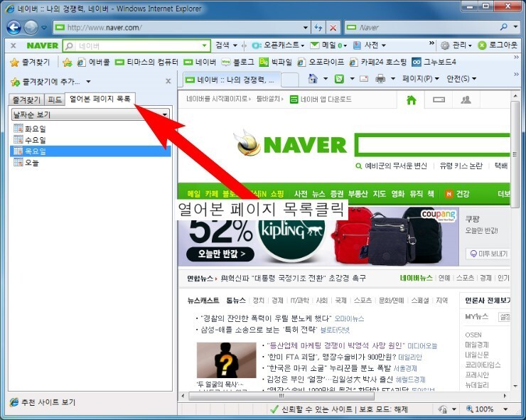This screenshot has height=420, width=526.
Task: Click the red Stop loading icon
Action: (333, 28)
